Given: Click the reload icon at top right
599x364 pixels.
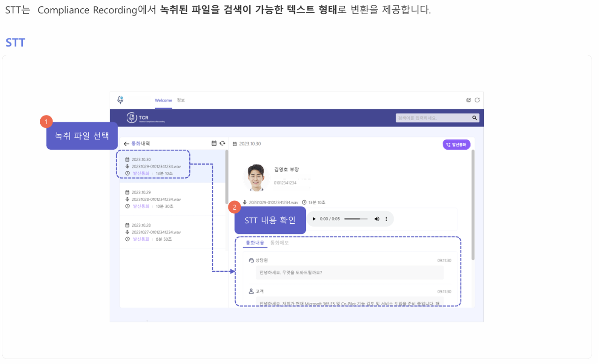Looking at the screenshot, I should point(477,100).
